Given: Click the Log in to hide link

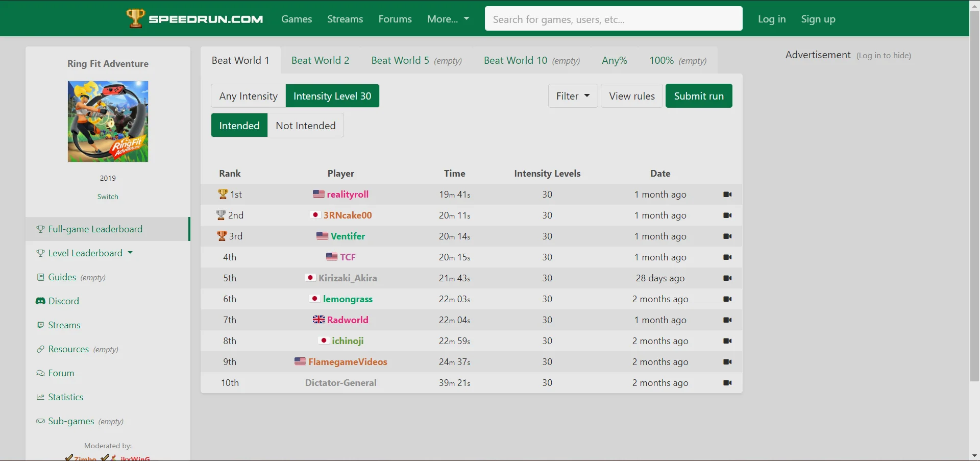Looking at the screenshot, I should (884, 56).
